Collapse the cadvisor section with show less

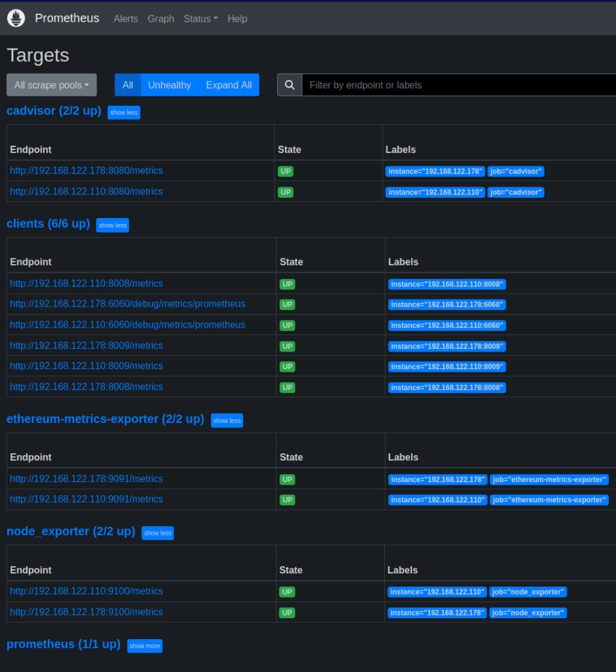pyautogui.click(x=123, y=112)
